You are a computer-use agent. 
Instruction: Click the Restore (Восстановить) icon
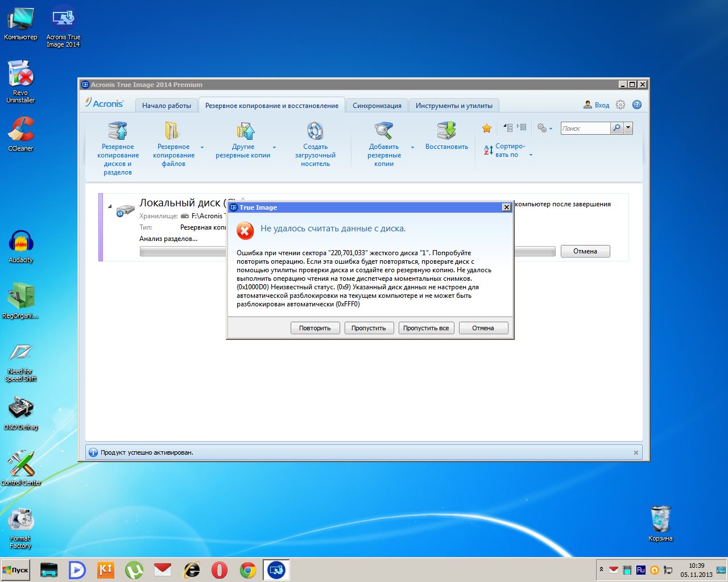[x=446, y=131]
